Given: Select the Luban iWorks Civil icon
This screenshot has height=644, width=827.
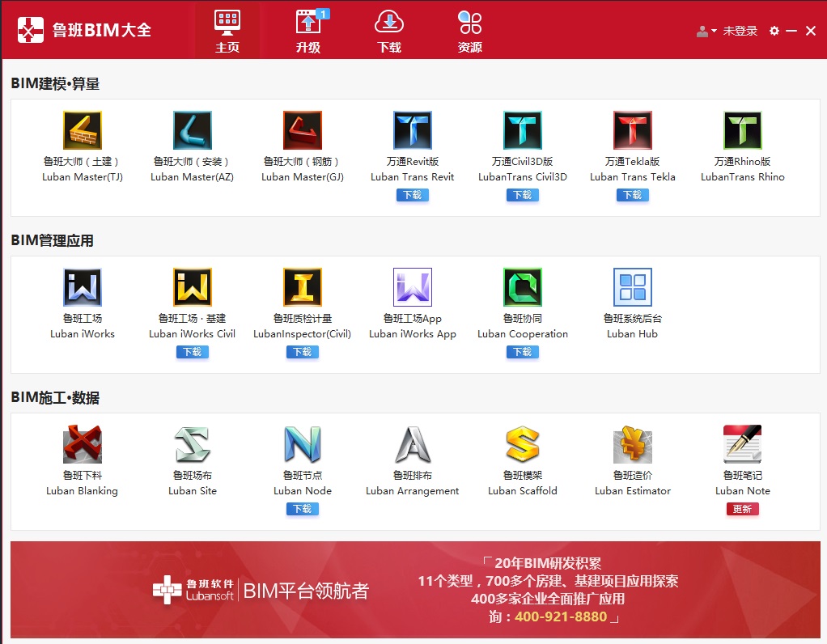Looking at the screenshot, I should coord(193,287).
